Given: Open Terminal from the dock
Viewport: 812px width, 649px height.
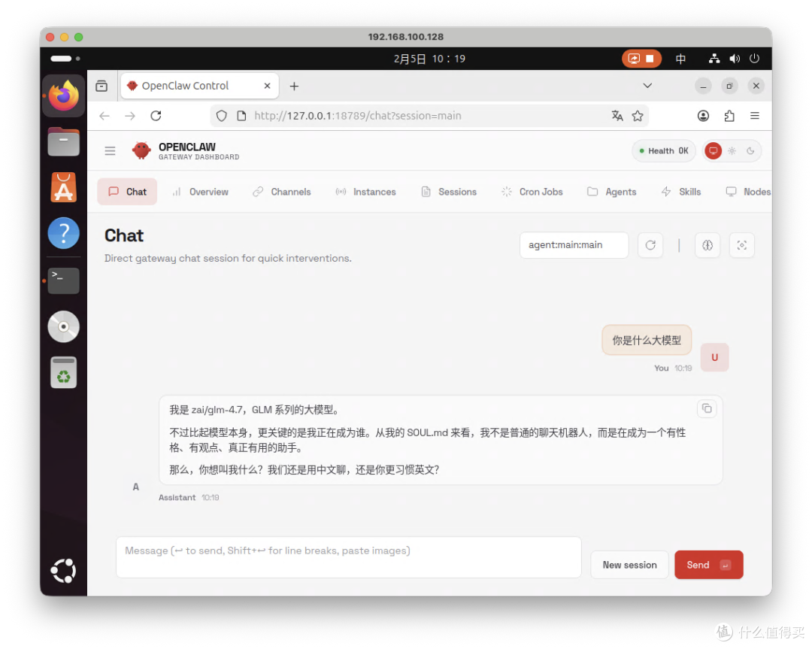Looking at the screenshot, I should (x=64, y=281).
